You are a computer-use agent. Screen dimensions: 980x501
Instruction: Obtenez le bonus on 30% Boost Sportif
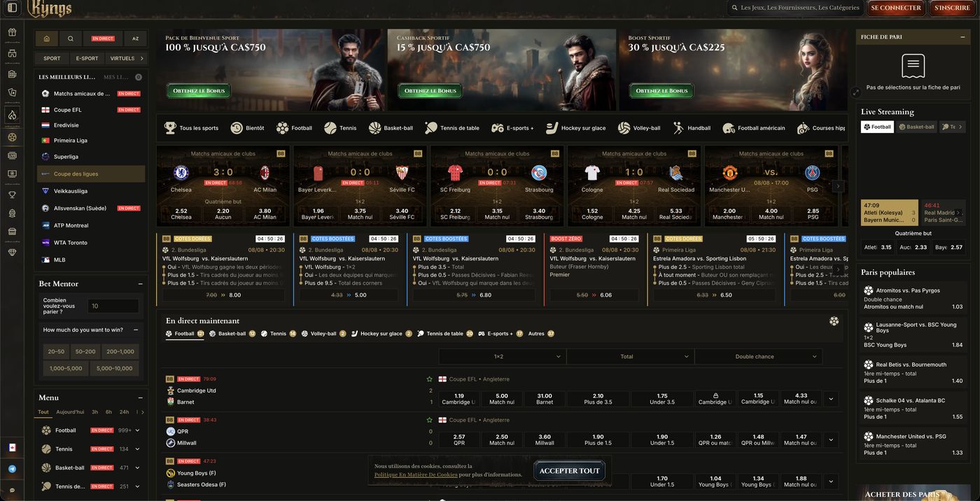[661, 91]
